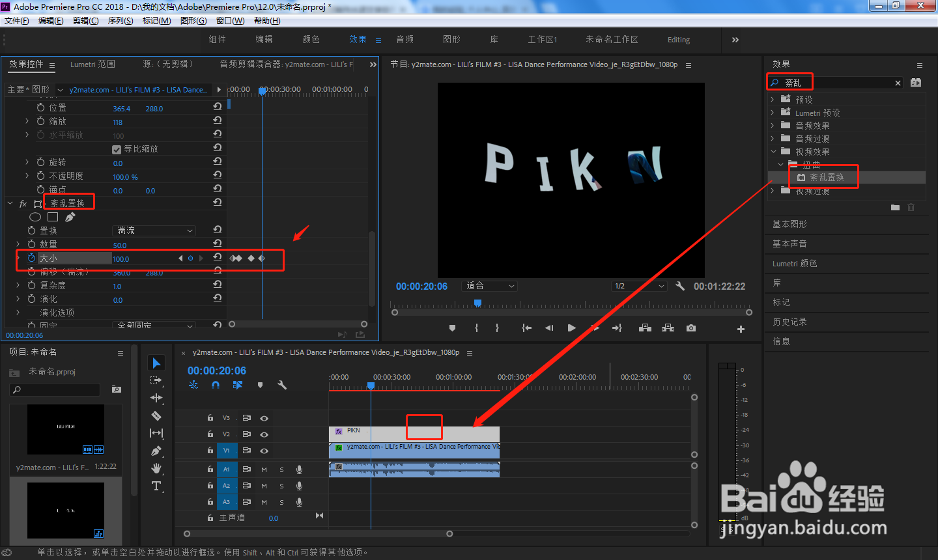Open the 窗口(W) menu
938x560 pixels.
tap(230, 21)
